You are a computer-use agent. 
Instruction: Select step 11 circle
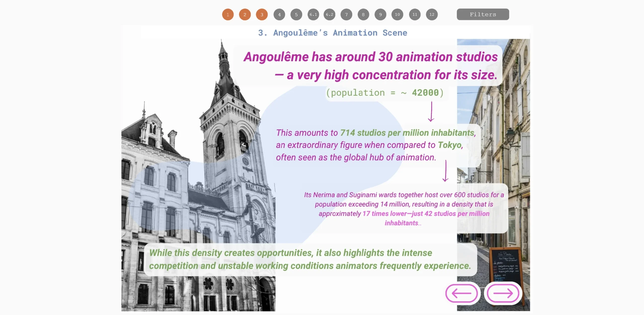pyautogui.click(x=415, y=15)
